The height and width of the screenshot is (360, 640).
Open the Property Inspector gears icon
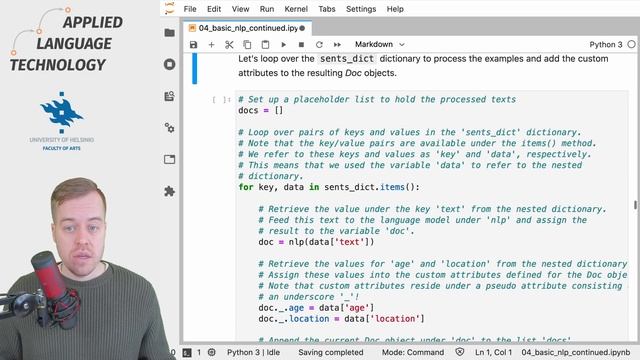pyautogui.click(x=169, y=128)
